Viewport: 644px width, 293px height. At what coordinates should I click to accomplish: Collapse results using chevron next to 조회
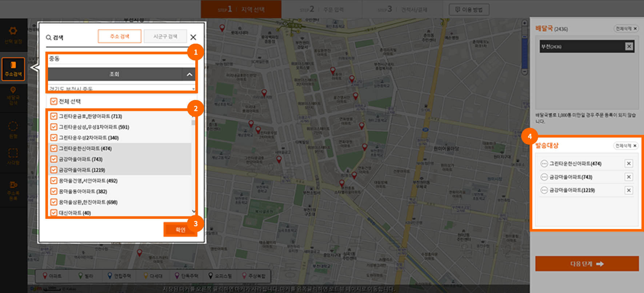coord(189,74)
